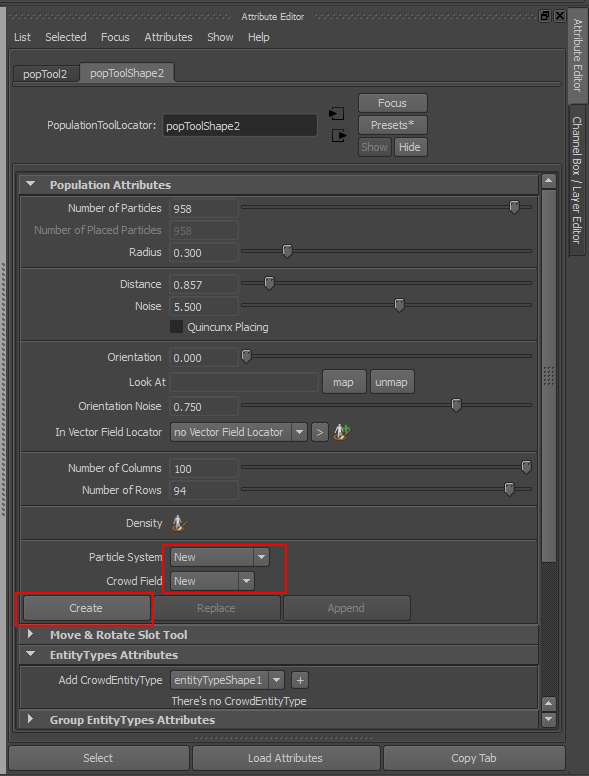Enable the Quincunx Placing checkbox

pyautogui.click(x=176, y=327)
